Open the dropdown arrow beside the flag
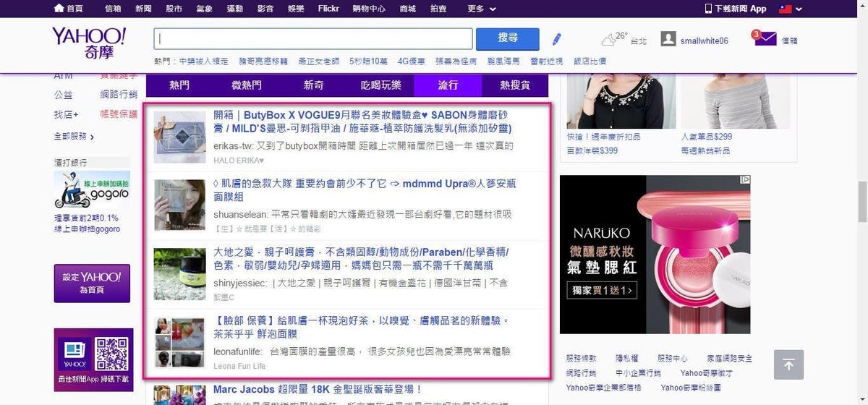The width and height of the screenshot is (868, 405). click(799, 9)
